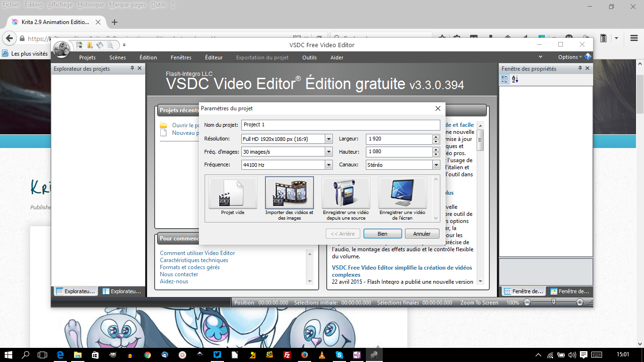Click the << Arrière button

click(x=343, y=234)
